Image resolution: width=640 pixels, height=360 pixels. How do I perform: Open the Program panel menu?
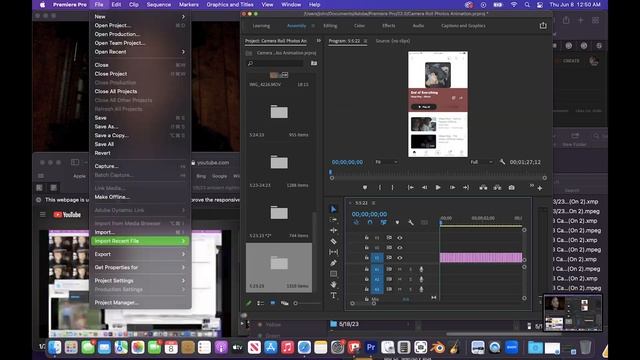pyautogui.click(x=365, y=41)
